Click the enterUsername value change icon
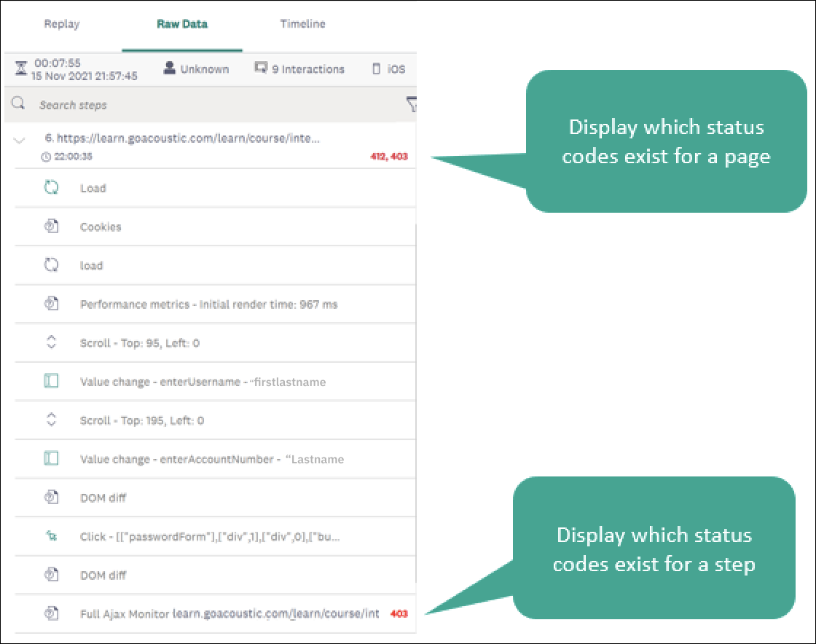The height and width of the screenshot is (644, 816). click(51, 382)
